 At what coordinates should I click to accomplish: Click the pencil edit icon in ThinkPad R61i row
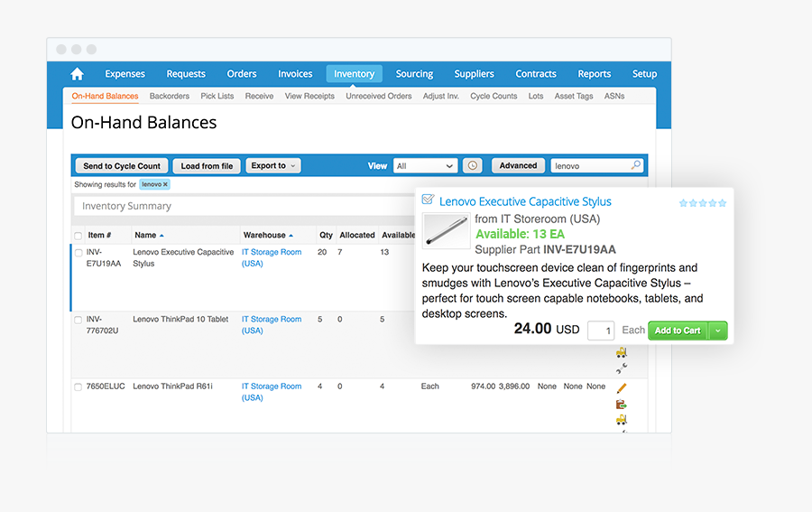[x=622, y=388]
